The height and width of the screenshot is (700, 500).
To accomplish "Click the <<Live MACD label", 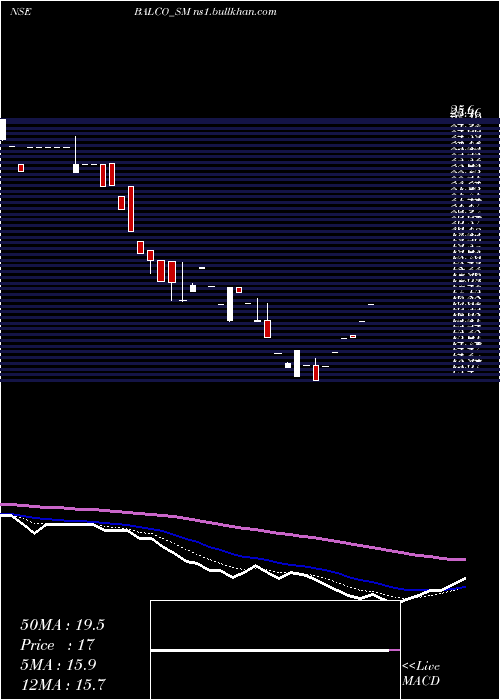I will (x=421, y=674).
